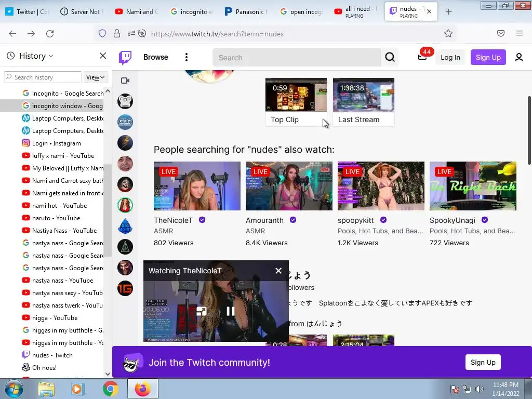Image resolution: width=532 pixels, height=399 pixels.
Task: Click the magnifier search button on Twitch
Action: click(390, 57)
